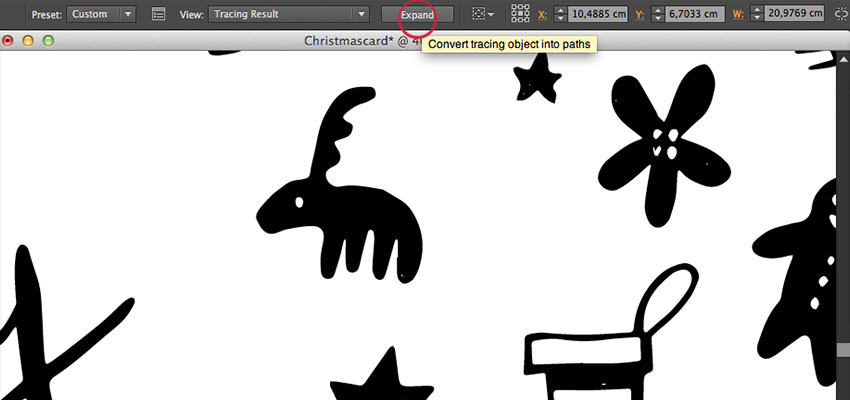Click the yellow minimize window button
The image size is (850, 400).
(28, 41)
